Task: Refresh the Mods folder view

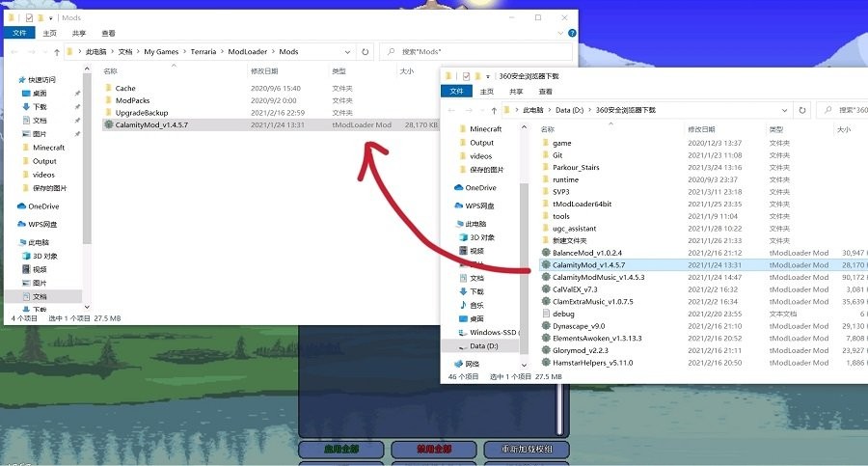Action: click(x=365, y=51)
